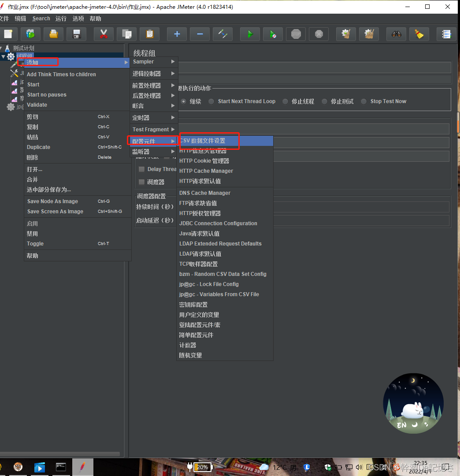Click the volume icon in system tray
Screen dimensions: 460x476
(359, 467)
